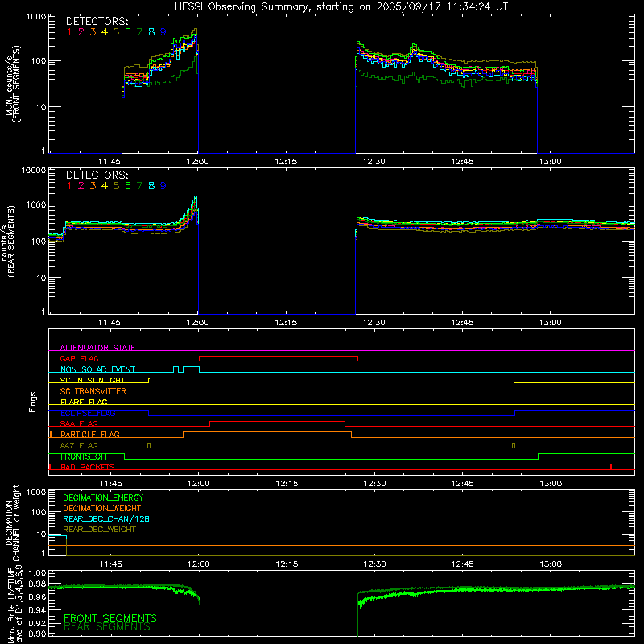Select detector 3 in the front segments legend
This screenshot has height=644, width=644.
[x=93, y=32]
